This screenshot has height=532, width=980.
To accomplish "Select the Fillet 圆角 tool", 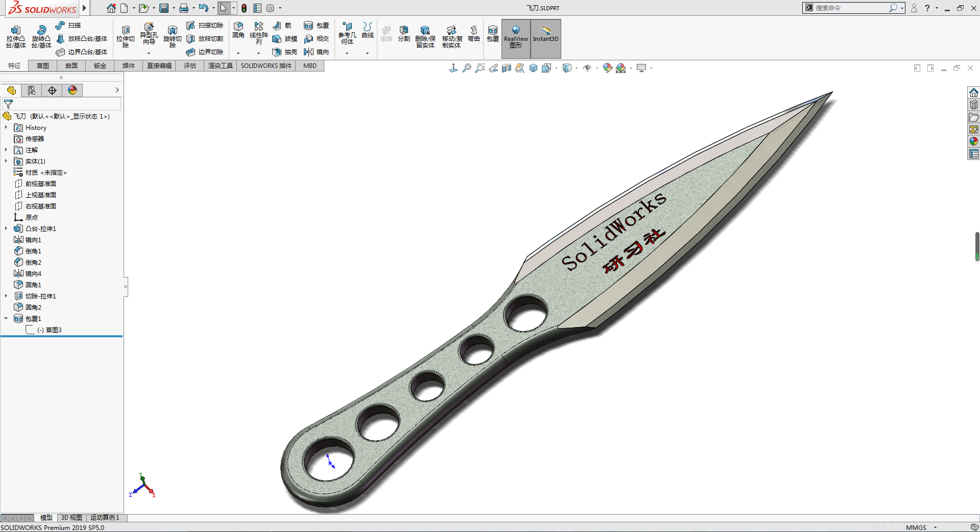I will (238, 31).
